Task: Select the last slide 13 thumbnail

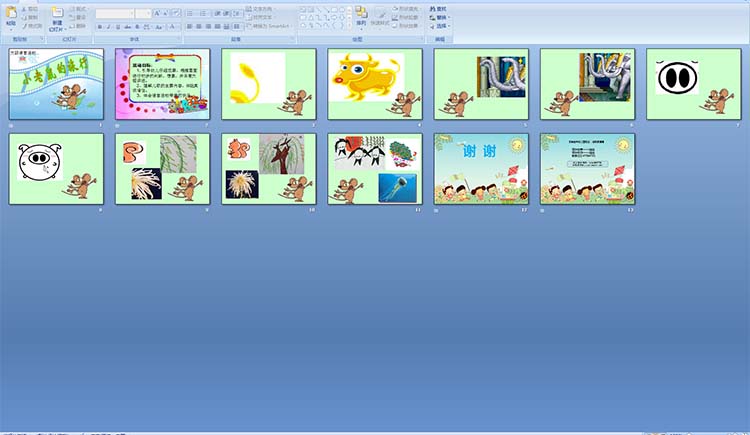Action: pos(587,169)
